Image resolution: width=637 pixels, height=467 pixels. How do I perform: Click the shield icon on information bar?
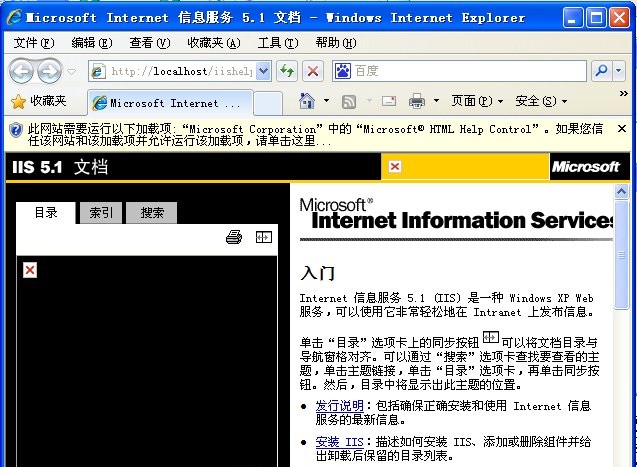click(16, 130)
